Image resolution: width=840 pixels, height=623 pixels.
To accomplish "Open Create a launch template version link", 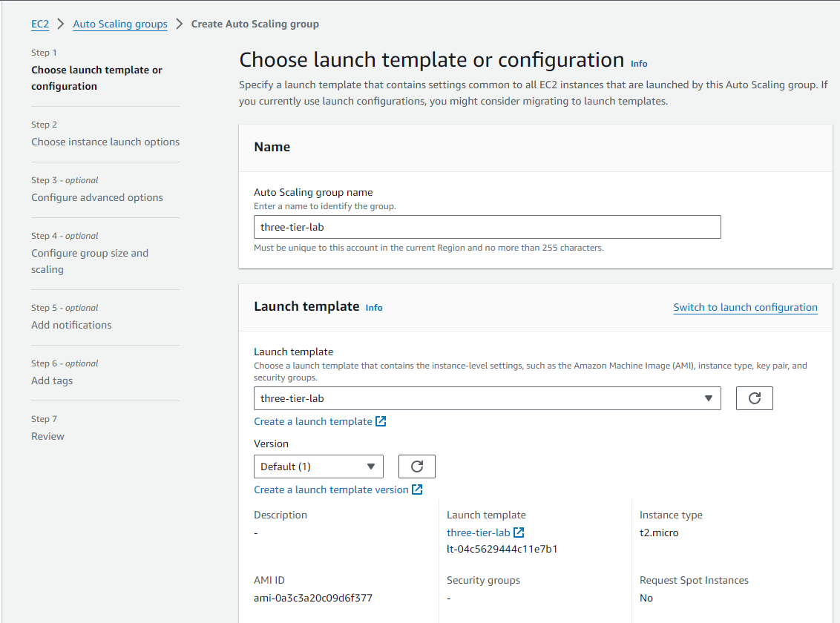I will point(331,489).
